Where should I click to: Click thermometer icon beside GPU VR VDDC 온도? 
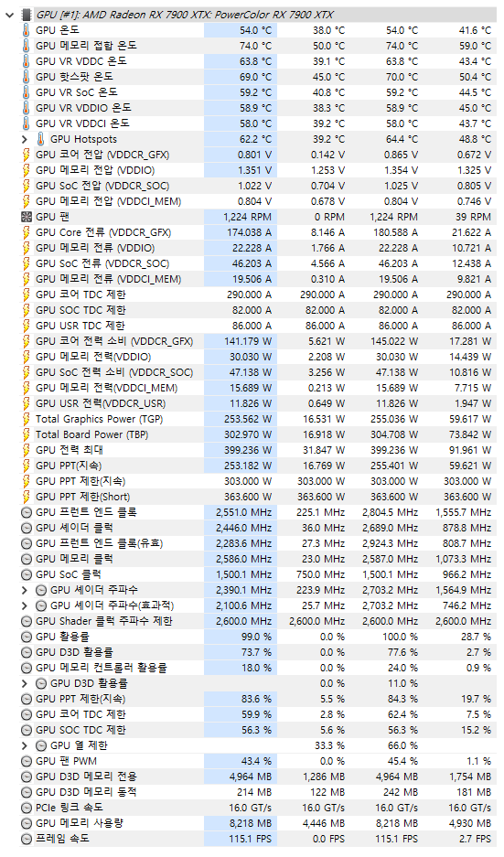click(x=27, y=61)
